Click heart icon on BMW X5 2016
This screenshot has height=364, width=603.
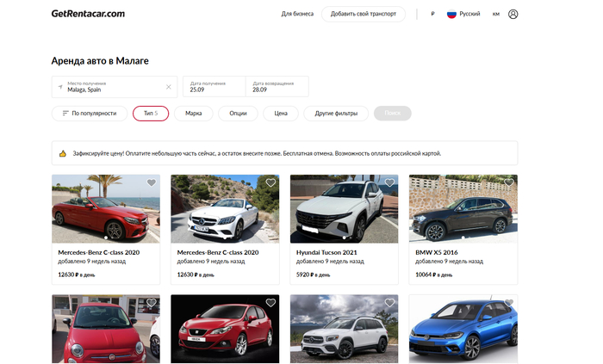508,182
